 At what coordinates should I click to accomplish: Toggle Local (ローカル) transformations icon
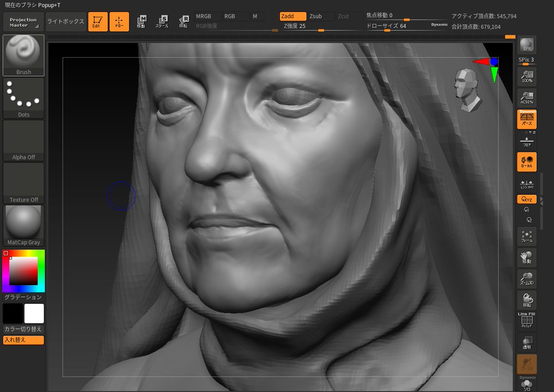(527, 162)
